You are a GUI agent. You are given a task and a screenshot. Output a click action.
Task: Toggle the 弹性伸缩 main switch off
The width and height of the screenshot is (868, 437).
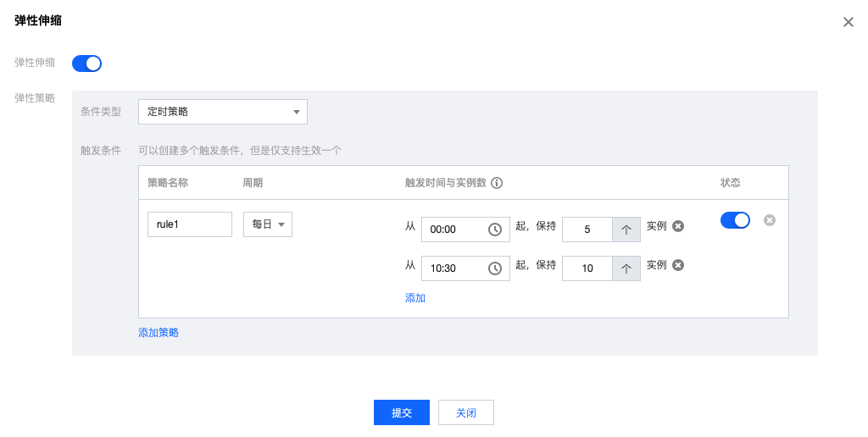87,64
